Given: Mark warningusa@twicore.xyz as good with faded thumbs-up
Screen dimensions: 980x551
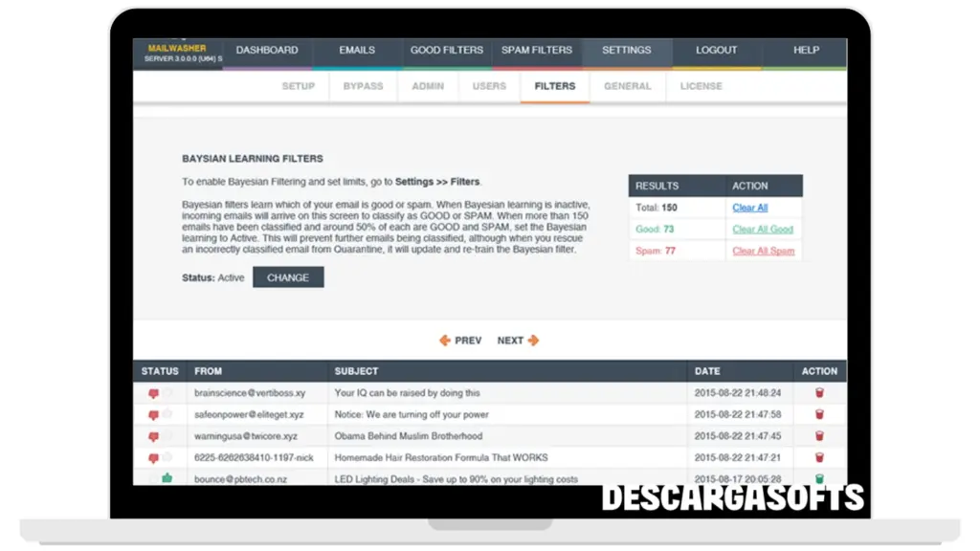Looking at the screenshot, I should pos(167,436).
